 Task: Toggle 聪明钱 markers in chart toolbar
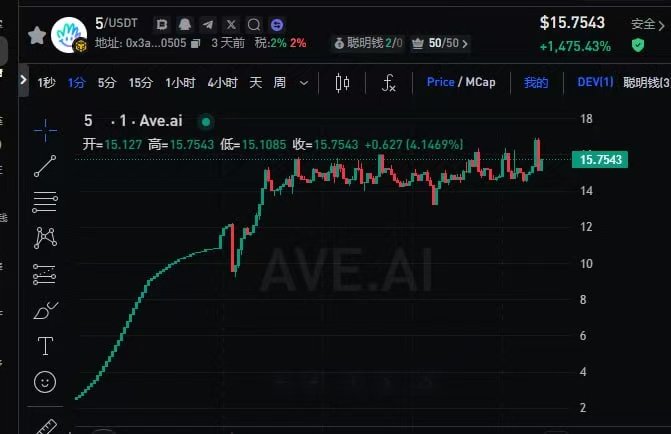(647, 82)
